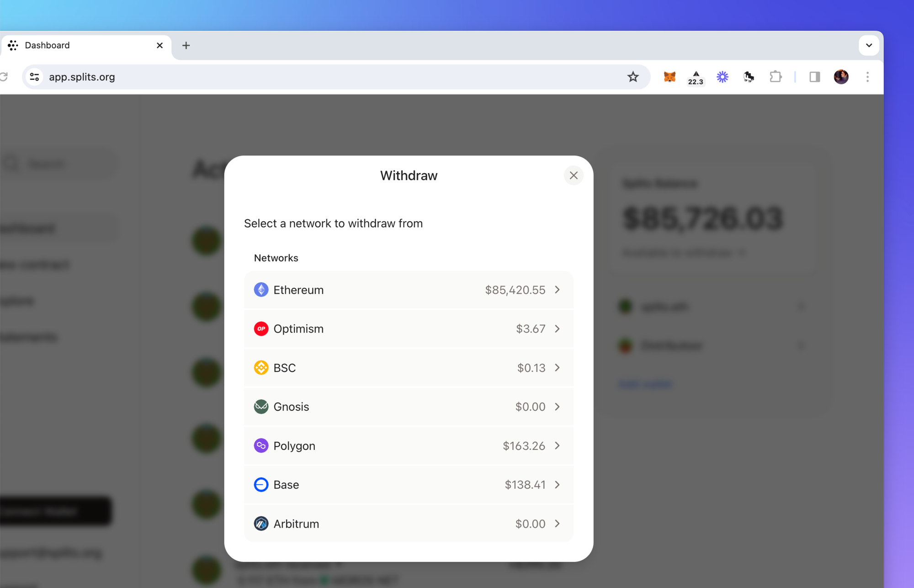This screenshot has width=914, height=588.
Task: Bookmark this page with the star icon
Action: [633, 77]
